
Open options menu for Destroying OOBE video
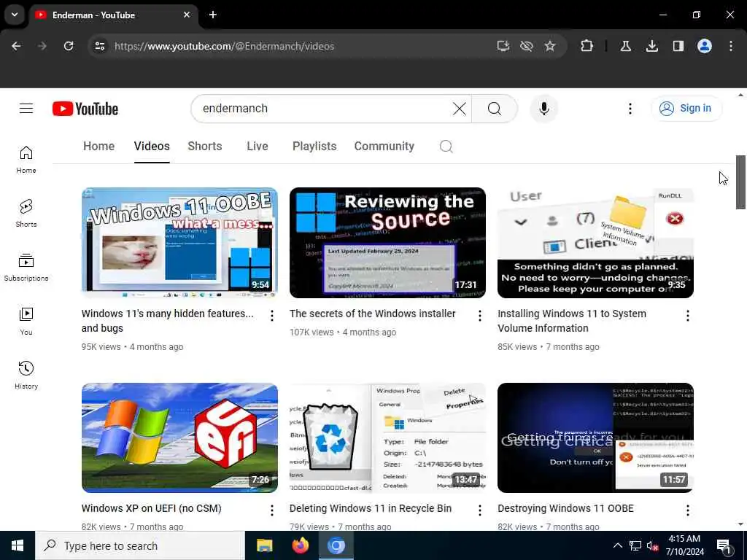point(687,510)
